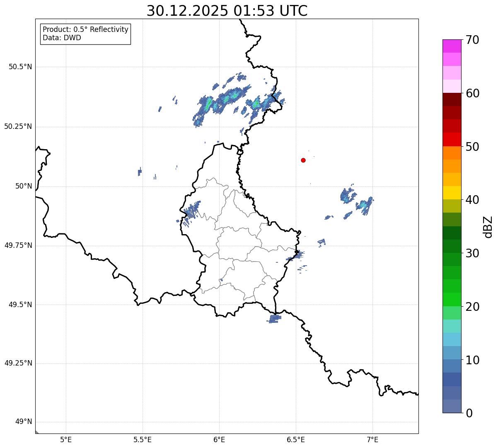This screenshot has height=448, width=498.
Task: Click the 49.25°N latitude label
Action: pos(18,363)
